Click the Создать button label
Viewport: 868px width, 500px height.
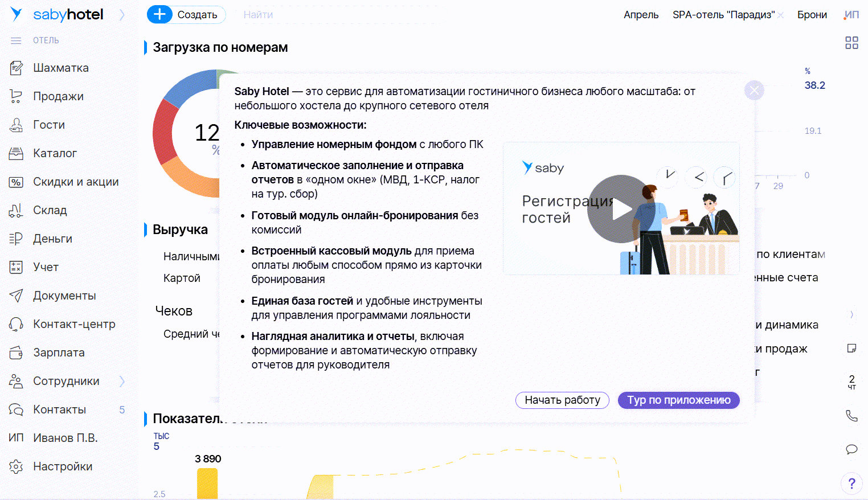click(x=197, y=15)
